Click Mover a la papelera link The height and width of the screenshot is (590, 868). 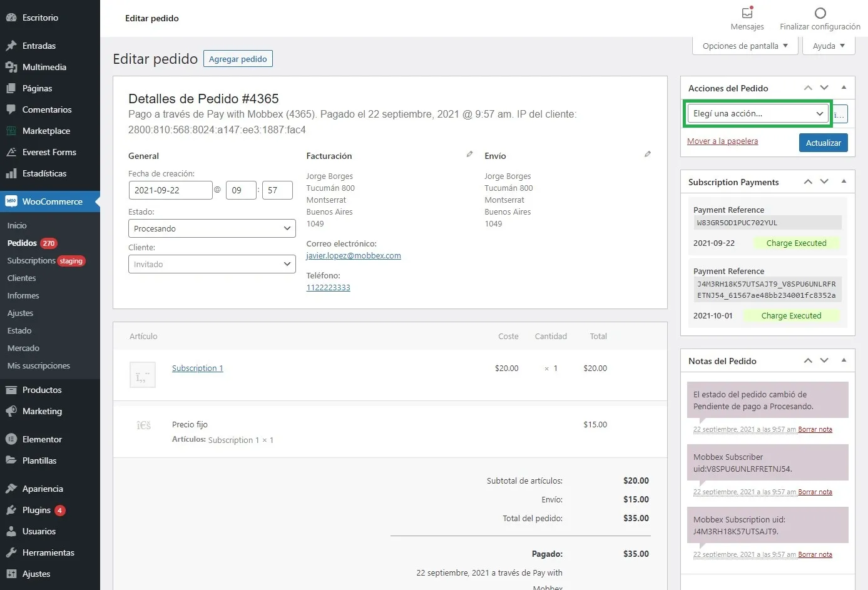722,141
